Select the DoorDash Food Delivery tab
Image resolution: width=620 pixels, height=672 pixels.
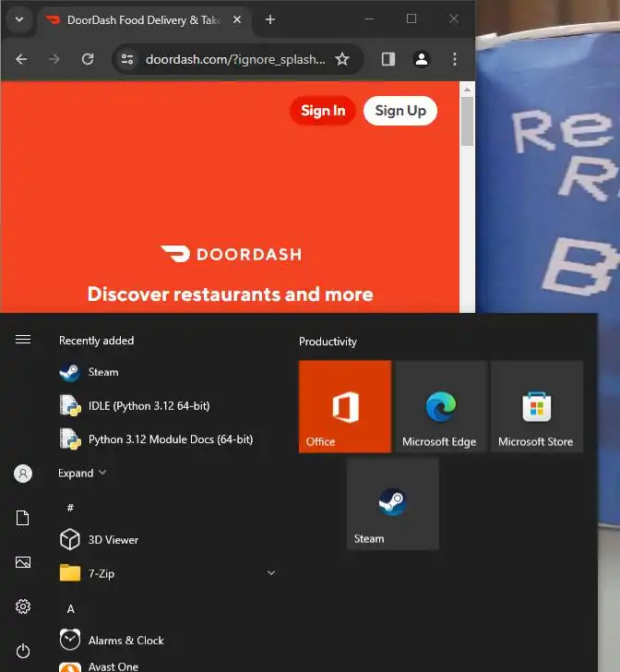coord(144,20)
